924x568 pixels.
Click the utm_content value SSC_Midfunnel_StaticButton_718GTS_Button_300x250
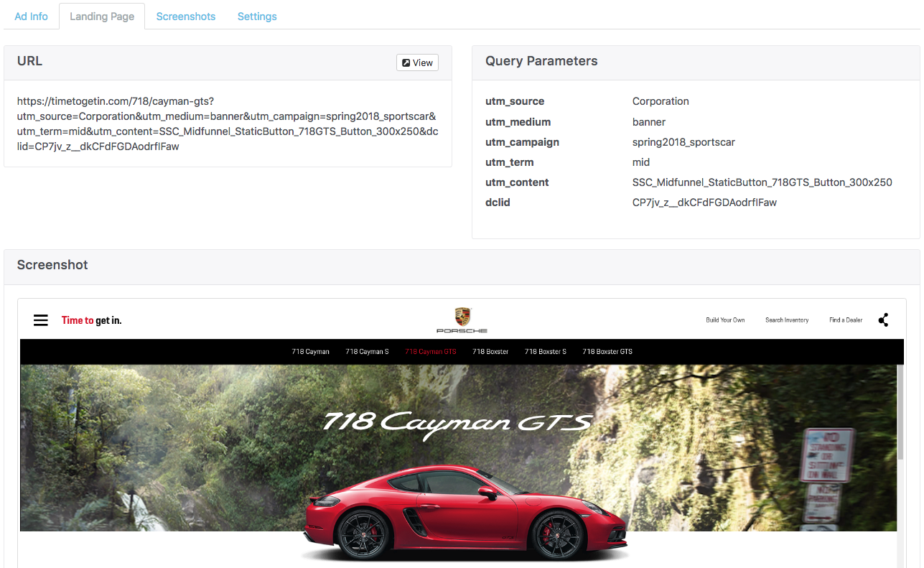(762, 182)
